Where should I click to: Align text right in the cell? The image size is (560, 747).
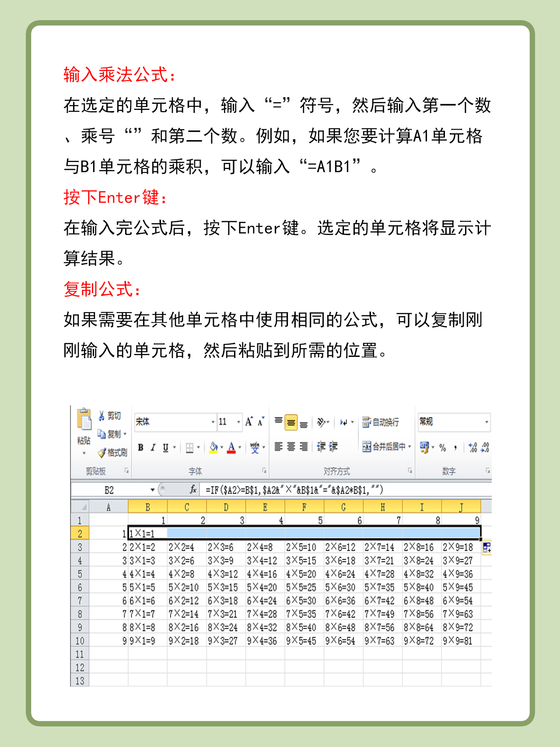coord(303,447)
